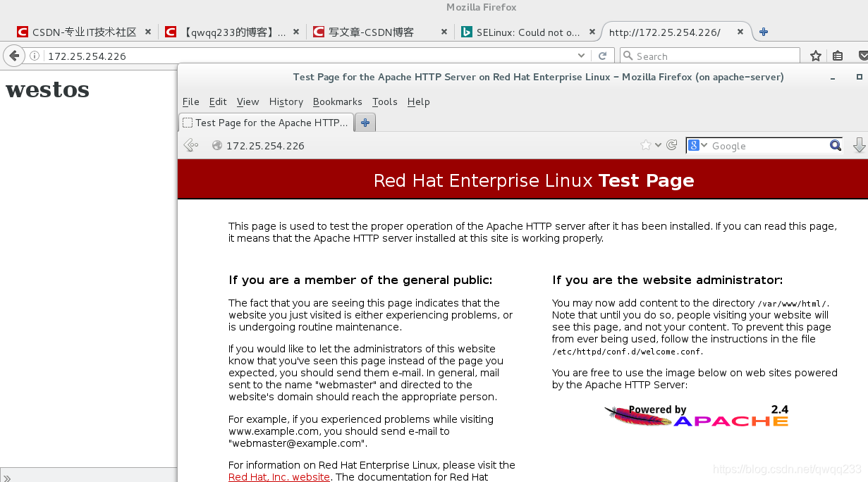
Task: Open Edit menu in inner Firefox
Action: pos(218,101)
